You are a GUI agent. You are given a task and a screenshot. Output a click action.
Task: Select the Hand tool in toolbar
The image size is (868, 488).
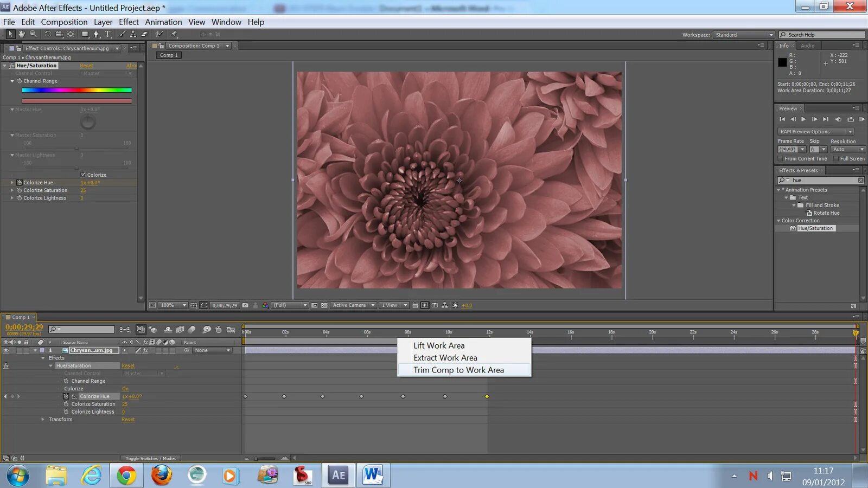point(22,34)
